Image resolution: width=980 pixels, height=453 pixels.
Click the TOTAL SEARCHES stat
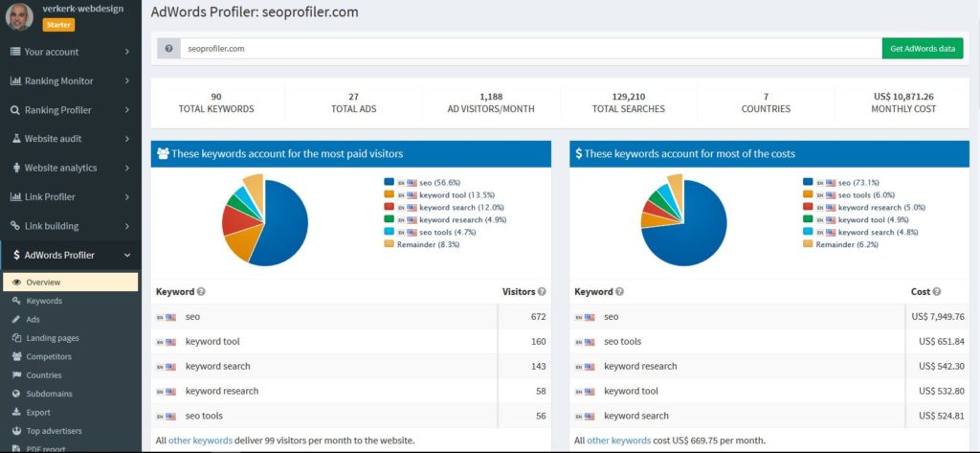pyautogui.click(x=629, y=102)
